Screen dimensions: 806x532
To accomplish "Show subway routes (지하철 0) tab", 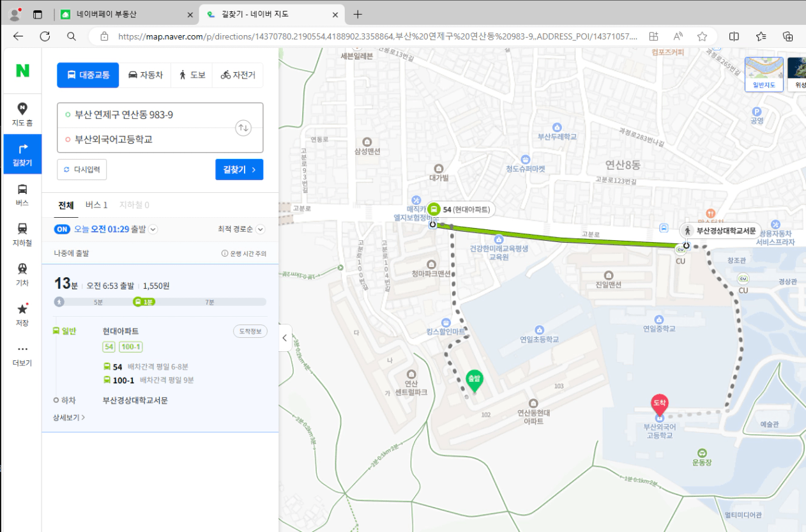I will pos(134,205).
